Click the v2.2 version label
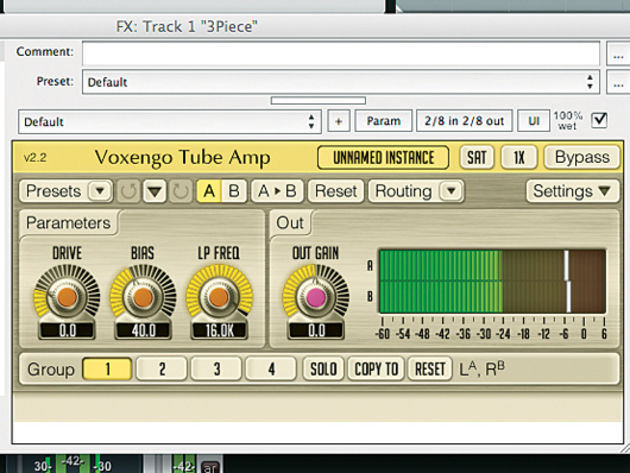This screenshot has height=473, width=630. click(35, 158)
